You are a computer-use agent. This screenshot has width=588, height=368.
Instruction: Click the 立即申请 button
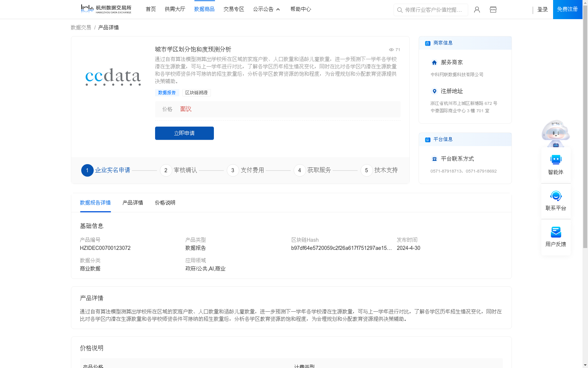184,133
